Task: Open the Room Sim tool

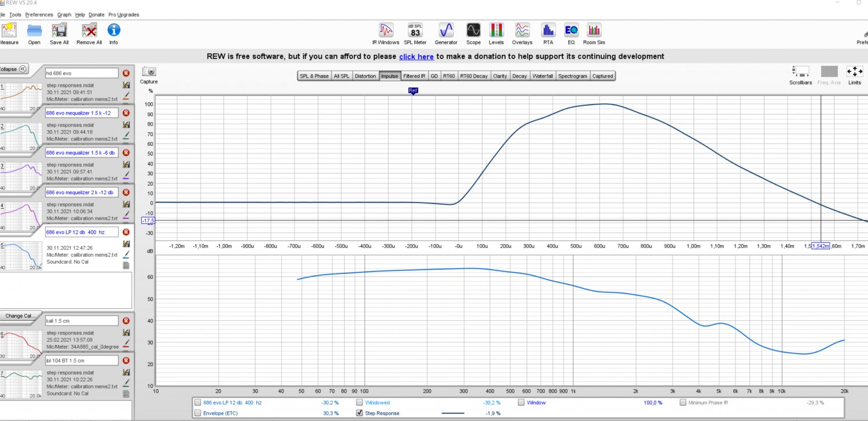Action: coord(594,30)
